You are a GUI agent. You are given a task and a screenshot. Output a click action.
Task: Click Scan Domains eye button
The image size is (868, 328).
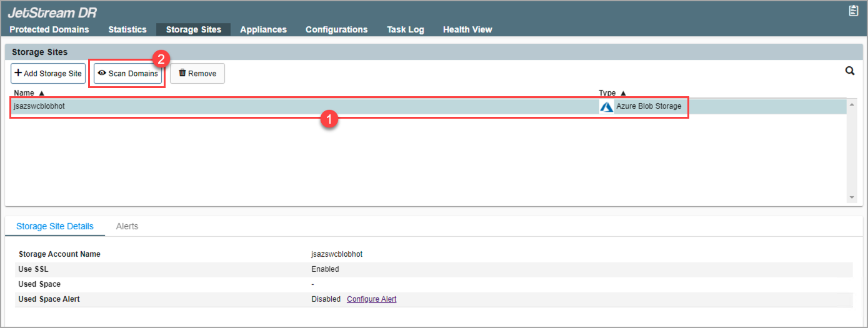point(127,74)
